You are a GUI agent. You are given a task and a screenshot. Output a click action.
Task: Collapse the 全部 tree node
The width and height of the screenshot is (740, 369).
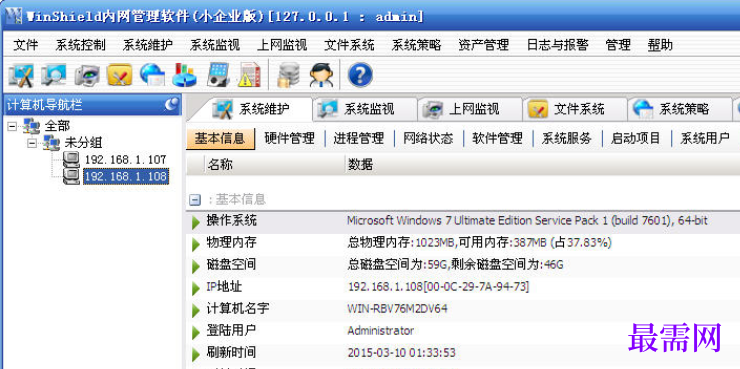tap(12, 126)
